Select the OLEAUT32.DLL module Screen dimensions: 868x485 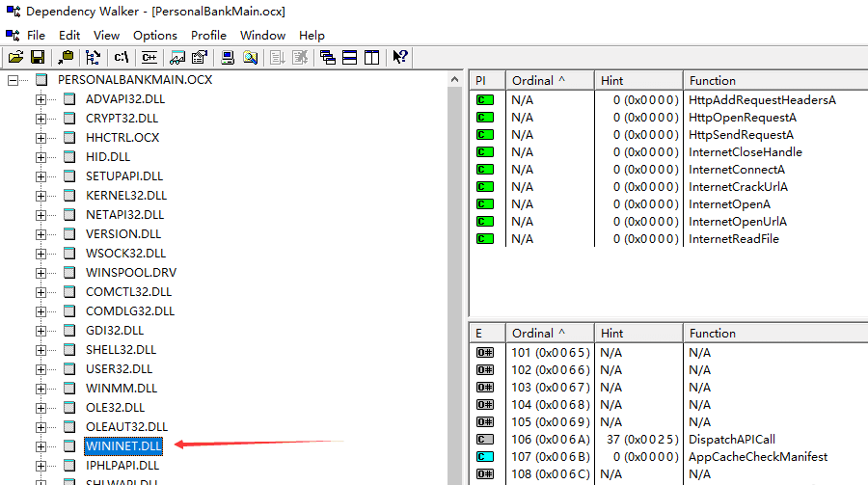click(126, 427)
